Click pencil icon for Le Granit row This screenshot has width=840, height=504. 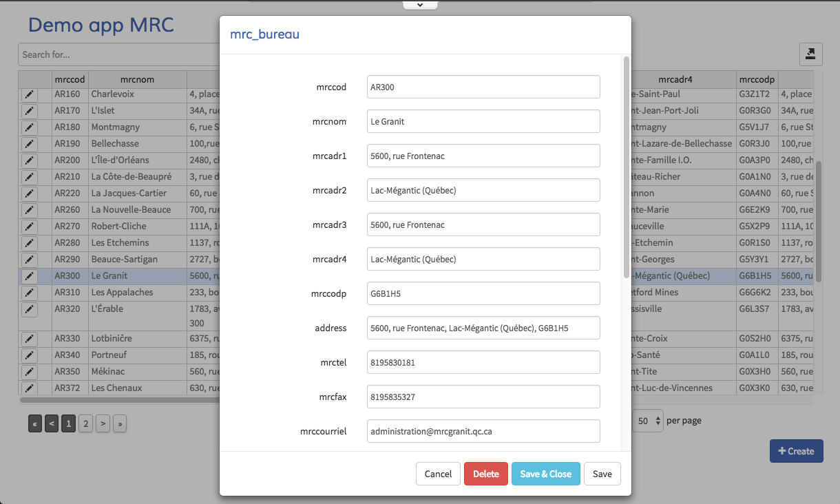(29, 276)
